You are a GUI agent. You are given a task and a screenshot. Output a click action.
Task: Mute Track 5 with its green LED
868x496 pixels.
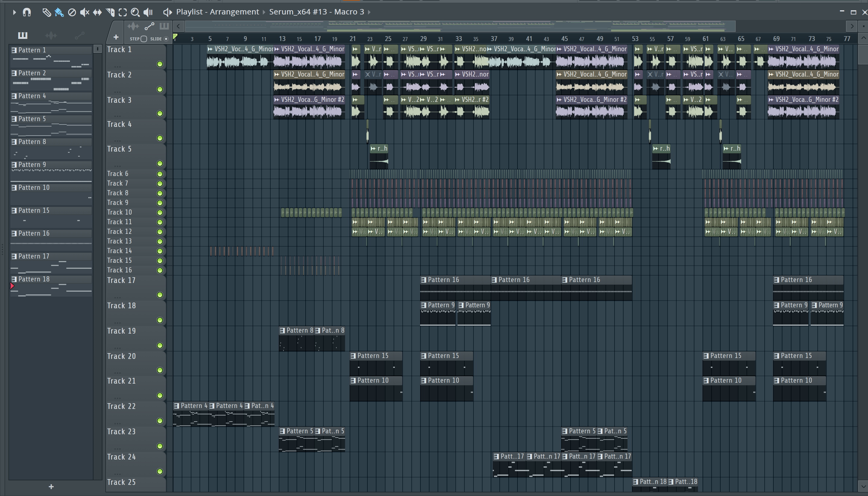tap(160, 164)
